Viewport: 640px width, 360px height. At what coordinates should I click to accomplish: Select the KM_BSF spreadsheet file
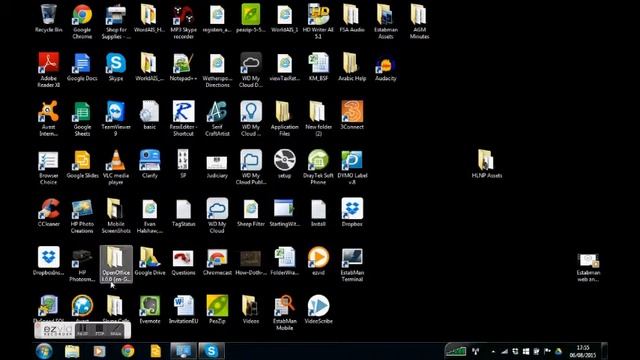pyautogui.click(x=318, y=67)
